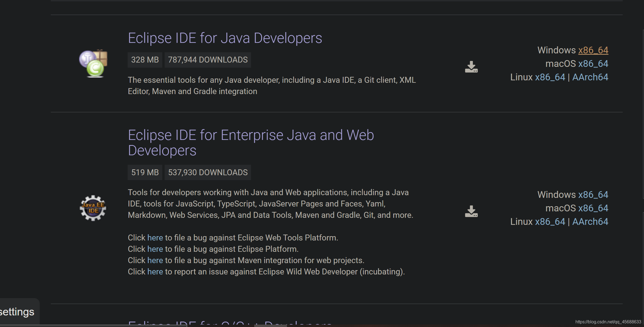This screenshot has width=644, height=327.
Task: Click the 328 MB size badge
Action: pos(145,60)
